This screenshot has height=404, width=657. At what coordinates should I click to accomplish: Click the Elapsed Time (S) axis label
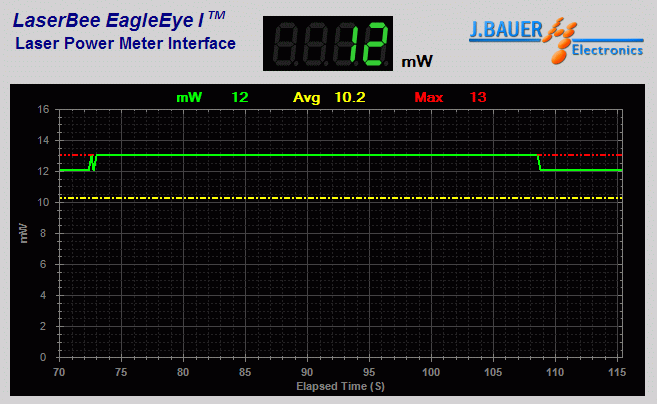click(x=340, y=386)
